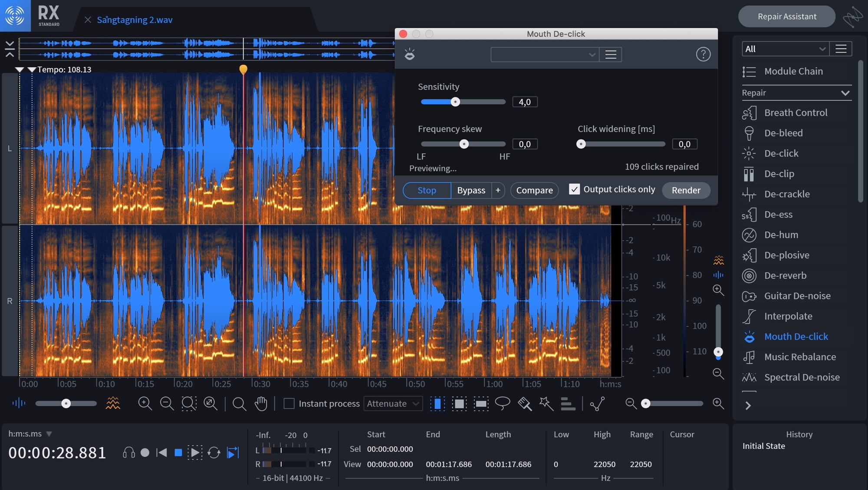Open the module filter All dropdown
The width and height of the screenshot is (868, 490).
click(x=785, y=49)
